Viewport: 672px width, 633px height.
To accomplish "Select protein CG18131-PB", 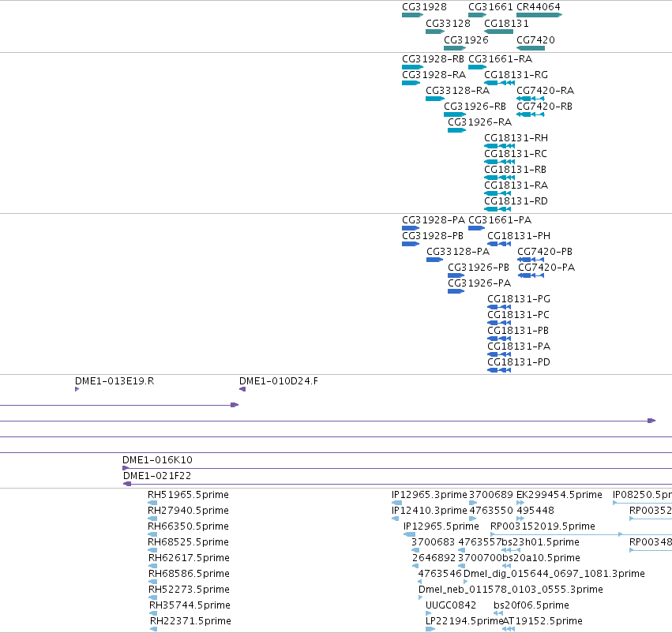I will click(499, 339).
